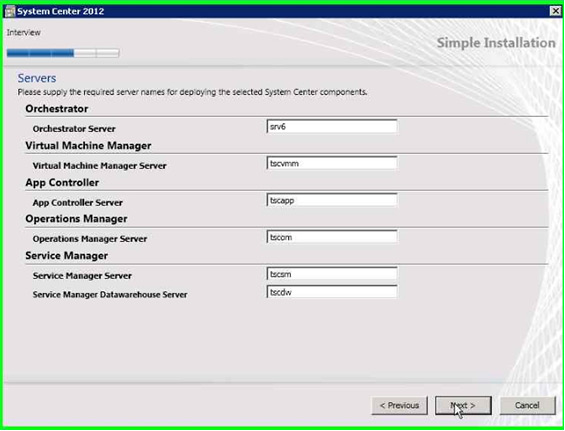Click the Virtual Machine Manager section heading
Screen dimensions: 565x431
pyautogui.click(x=88, y=146)
